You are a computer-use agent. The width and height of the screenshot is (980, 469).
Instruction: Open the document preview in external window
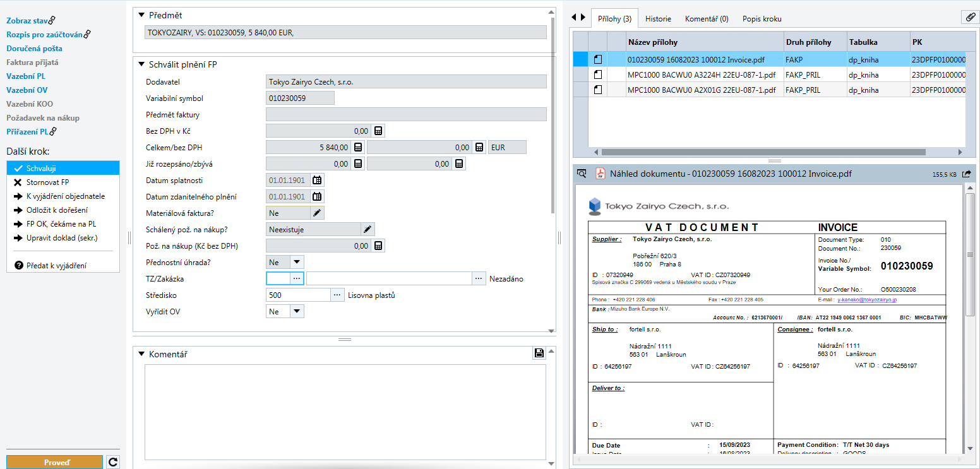click(x=966, y=174)
